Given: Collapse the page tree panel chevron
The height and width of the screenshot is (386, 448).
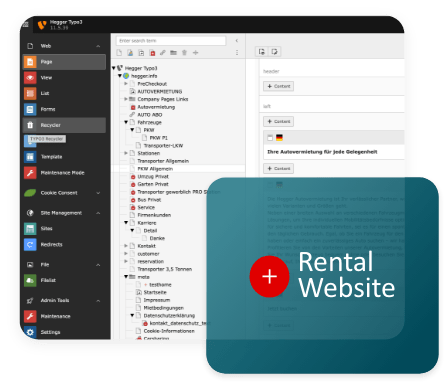Looking at the screenshot, I should 237,41.
